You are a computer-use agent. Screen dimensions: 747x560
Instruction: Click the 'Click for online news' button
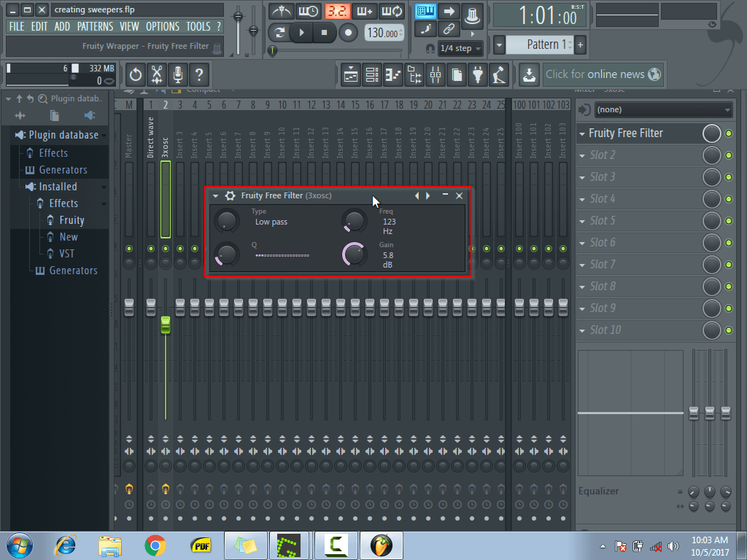click(602, 75)
